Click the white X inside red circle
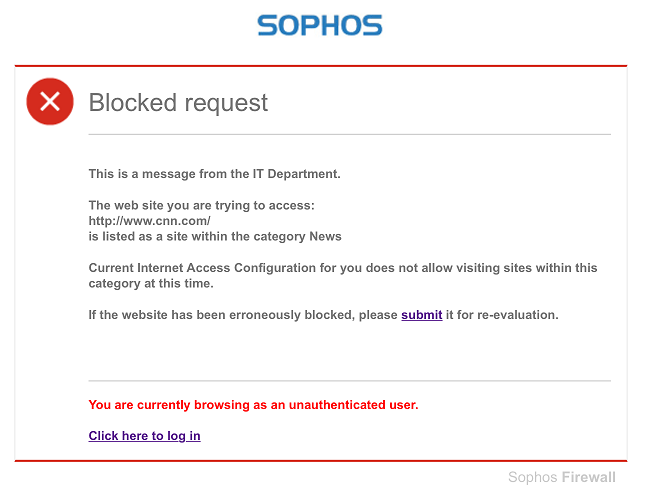The width and height of the screenshot is (645, 487). pos(50,102)
